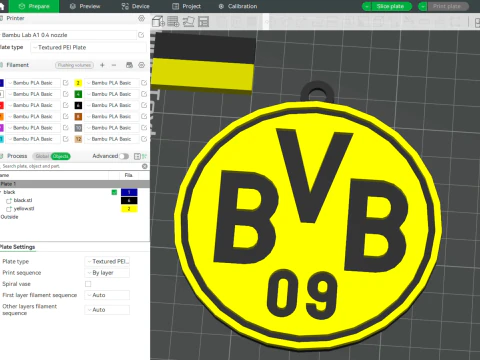The height and width of the screenshot is (360, 480).
Task: Open arrow dropdown beside Print plate
Action: coord(423,6)
